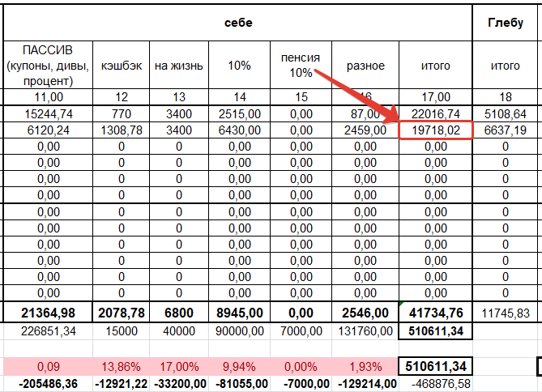Select the bold total 2078,78
Image resolution: width=542 pixels, height=392 pixels.
click(122, 313)
